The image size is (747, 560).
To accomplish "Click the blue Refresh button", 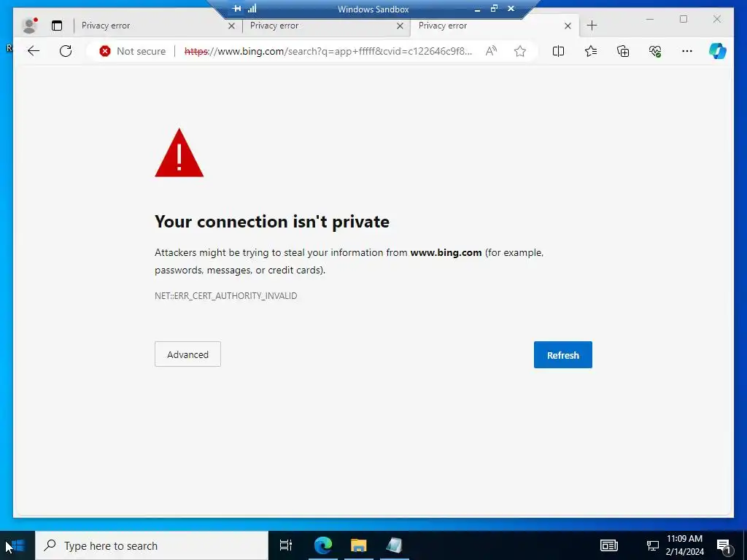I will tap(563, 355).
